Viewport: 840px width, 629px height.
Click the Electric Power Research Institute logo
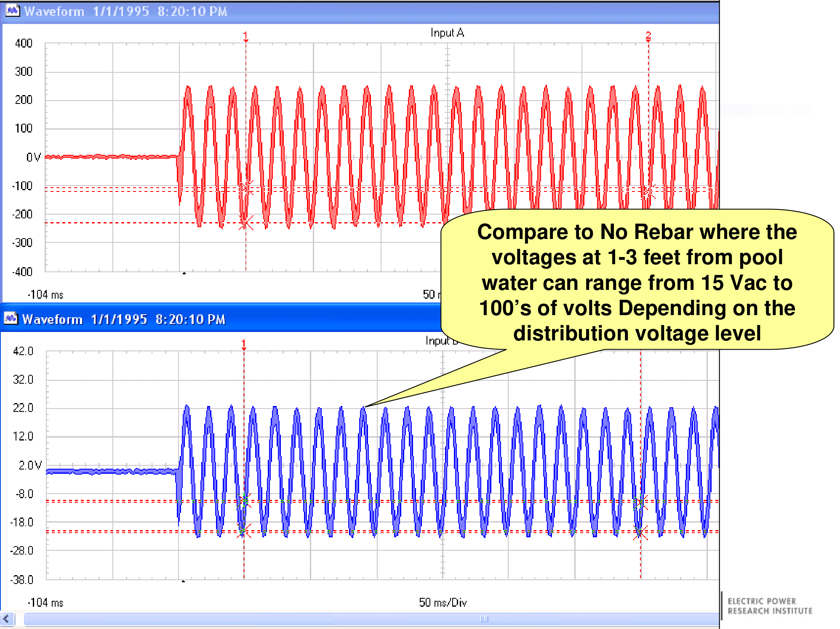(770, 606)
